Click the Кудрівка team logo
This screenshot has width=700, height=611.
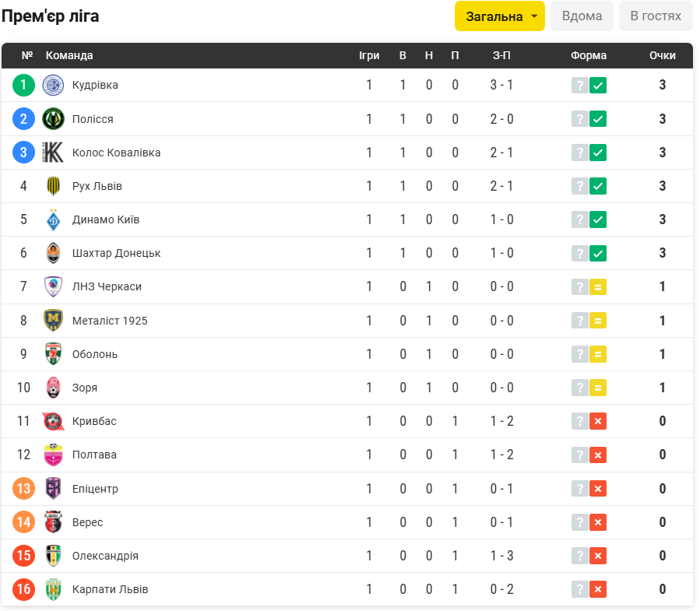click(53, 86)
